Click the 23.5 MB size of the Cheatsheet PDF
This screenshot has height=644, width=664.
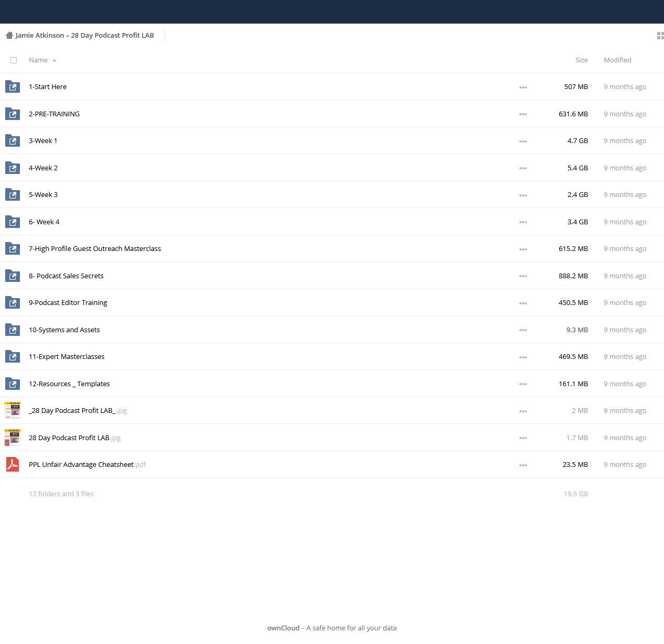[x=575, y=465]
